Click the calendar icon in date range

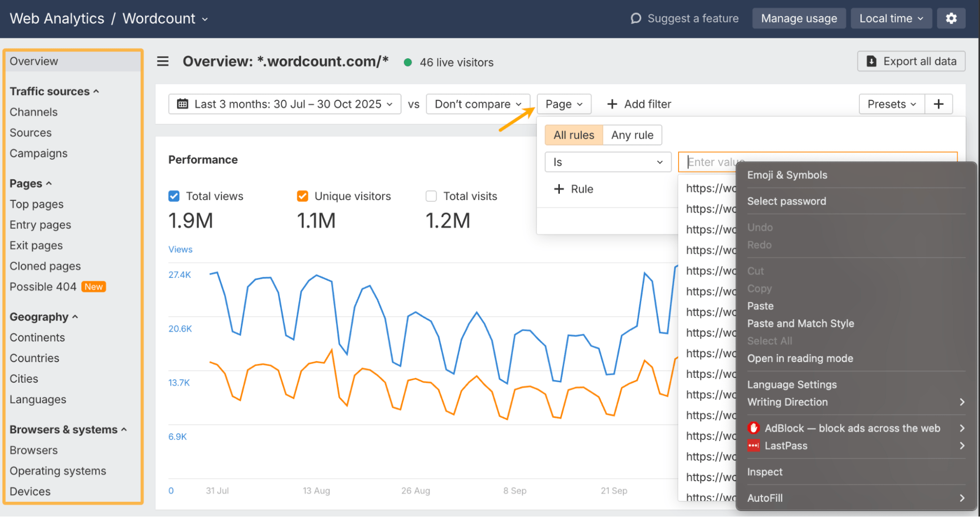click(182, 104)
